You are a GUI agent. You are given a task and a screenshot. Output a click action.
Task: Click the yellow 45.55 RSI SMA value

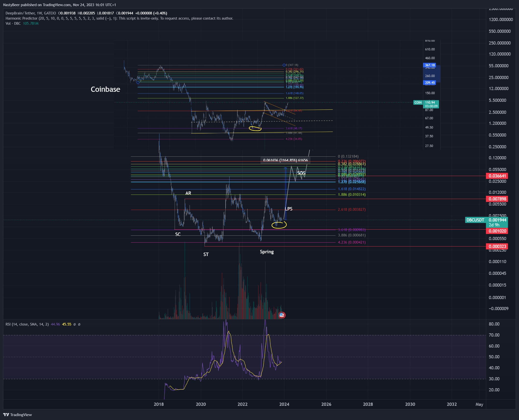pyautogui.click(x=67, y=324)
